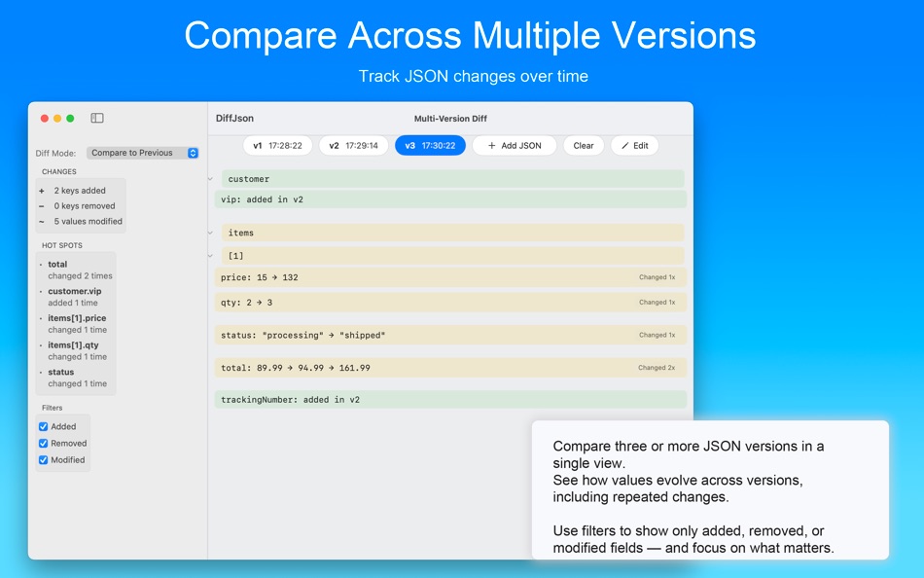Click the pencil icon in Edit button

click(625, 146)
